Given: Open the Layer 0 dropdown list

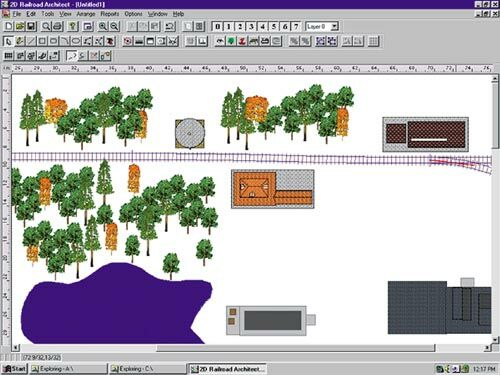Looking at the screenshot, I should [335, 26].
